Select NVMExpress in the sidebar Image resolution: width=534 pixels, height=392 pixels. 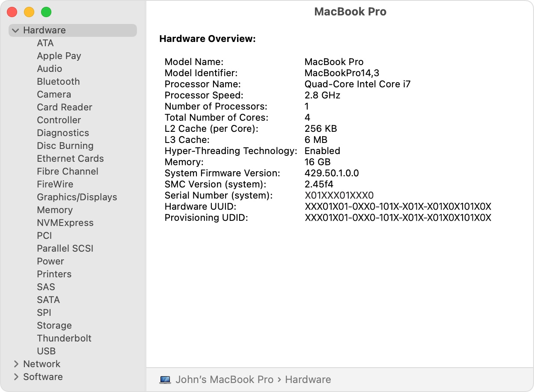pos(65,223)
